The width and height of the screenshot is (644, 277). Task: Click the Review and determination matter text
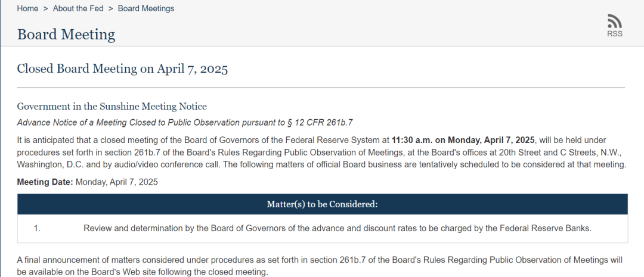point(337,228)
